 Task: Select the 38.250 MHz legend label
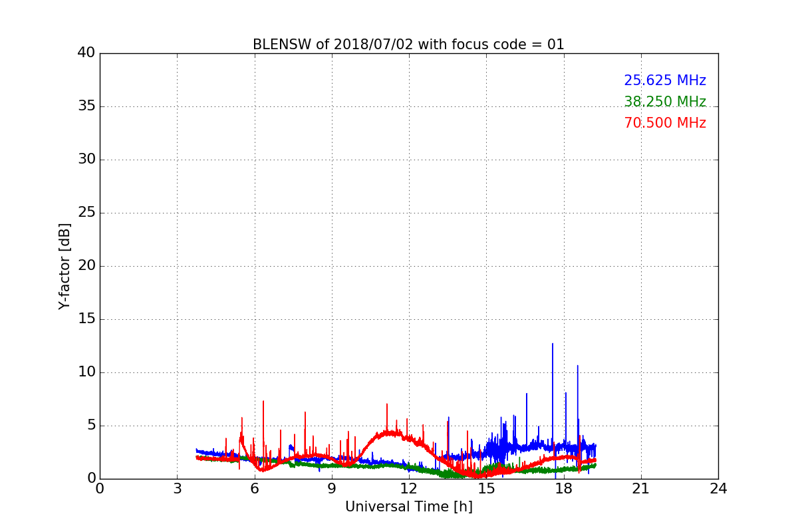pos(665,102)
